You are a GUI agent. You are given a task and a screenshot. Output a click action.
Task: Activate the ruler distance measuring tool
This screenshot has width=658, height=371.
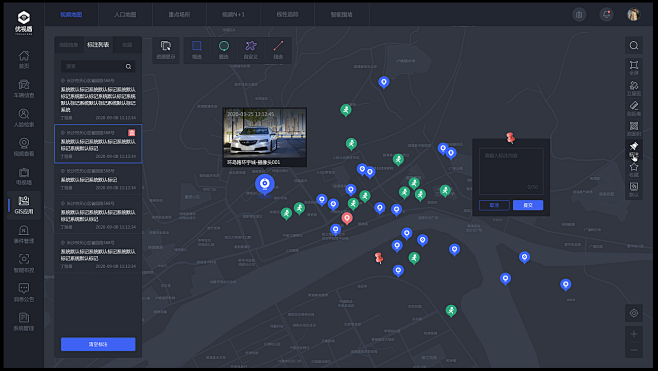pos(634,108)
